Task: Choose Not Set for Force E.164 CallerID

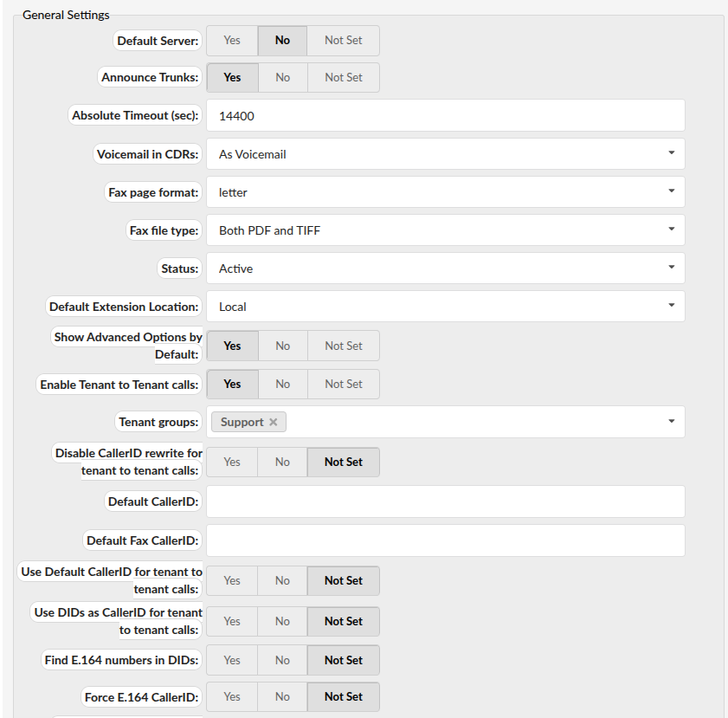Action: (343, 696)
